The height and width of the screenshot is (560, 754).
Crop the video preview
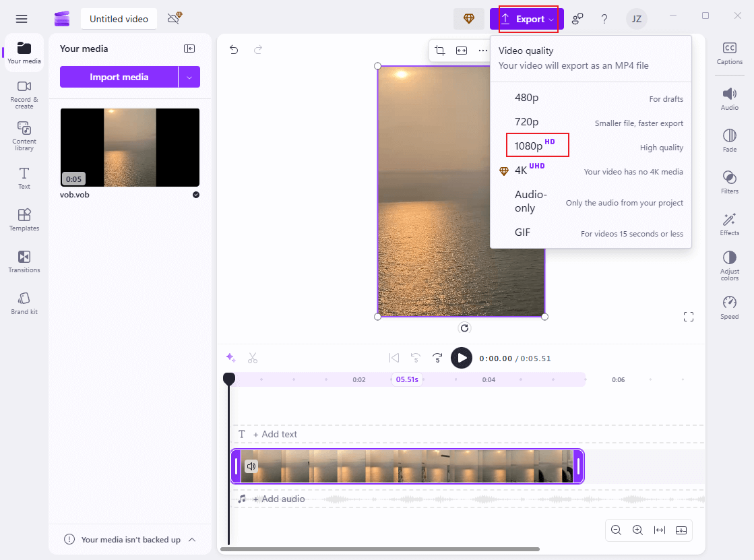click(439, 51)
